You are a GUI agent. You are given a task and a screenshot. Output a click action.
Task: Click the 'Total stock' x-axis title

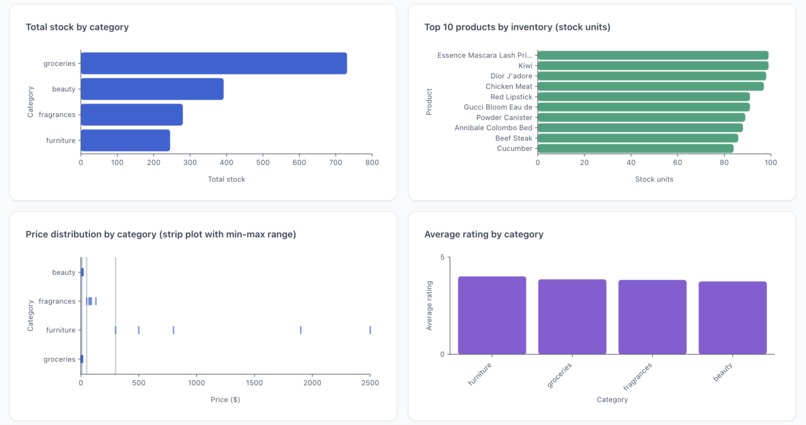[226, 179]
